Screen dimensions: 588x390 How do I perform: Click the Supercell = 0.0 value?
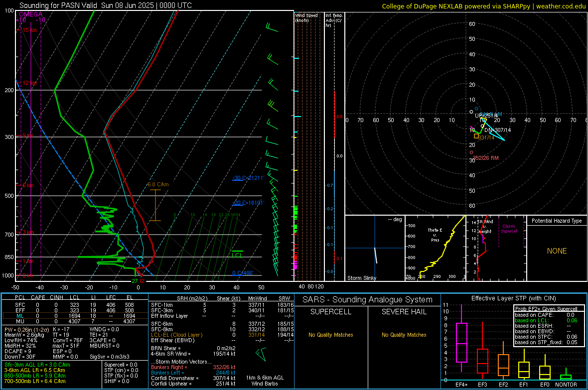pos(121,365)
